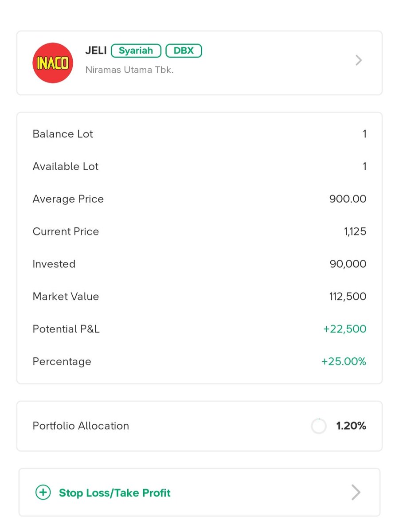Image resolution: width=399 pixels, height=532 pixels.
Task: Click the plus icon beside Stop Loss
Action: pos(43,493)
